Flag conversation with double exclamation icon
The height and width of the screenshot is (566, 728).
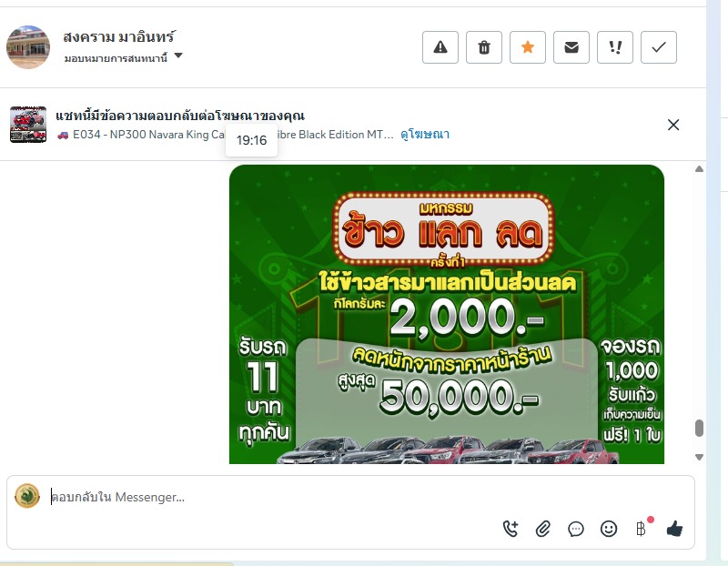615,47
